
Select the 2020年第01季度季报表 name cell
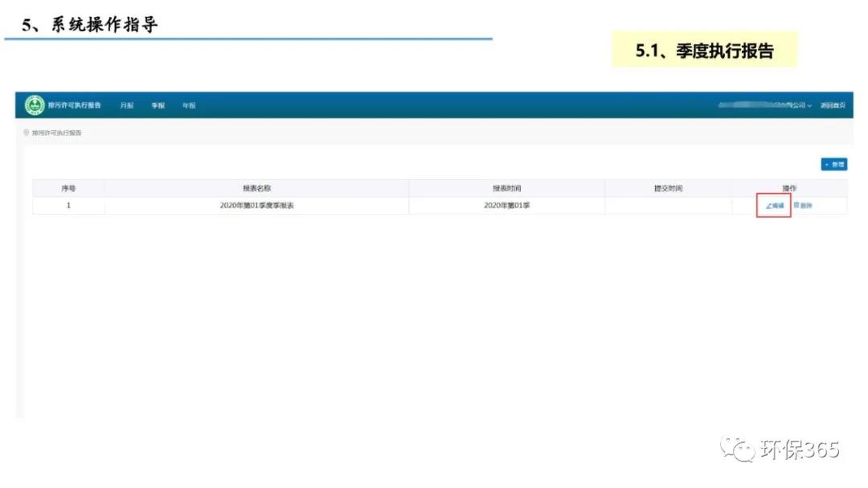click(x=256, y=206)
